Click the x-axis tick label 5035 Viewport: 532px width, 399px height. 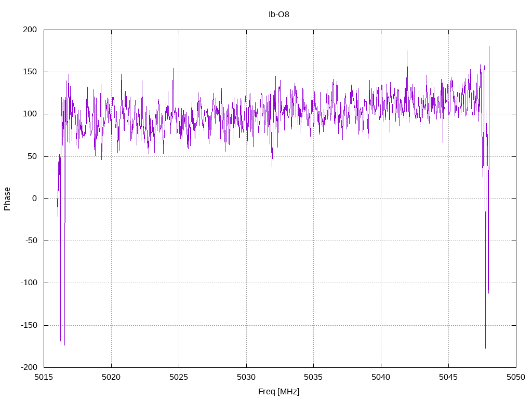click(313, 377)
